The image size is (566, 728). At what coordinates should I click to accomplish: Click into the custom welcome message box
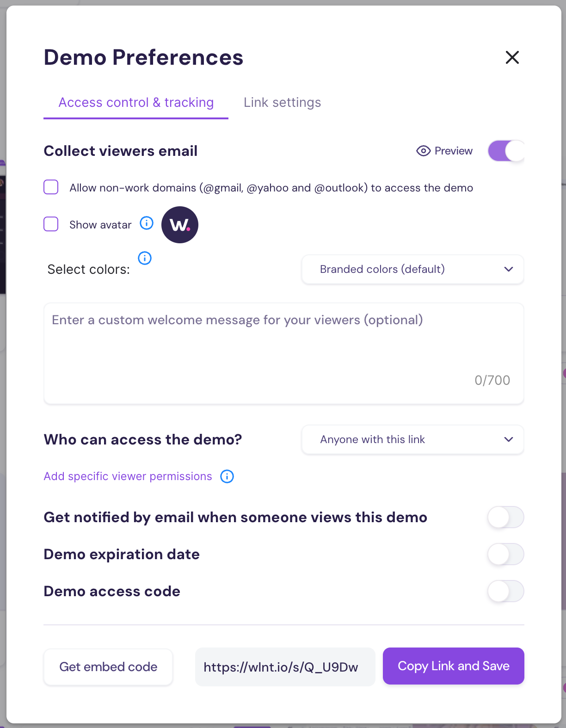click(x=284, y=354)
